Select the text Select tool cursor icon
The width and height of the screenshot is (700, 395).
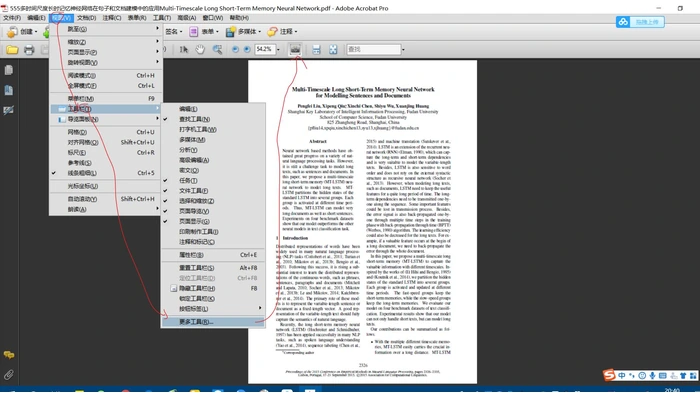pyautogui.click(x=183, y=50)
